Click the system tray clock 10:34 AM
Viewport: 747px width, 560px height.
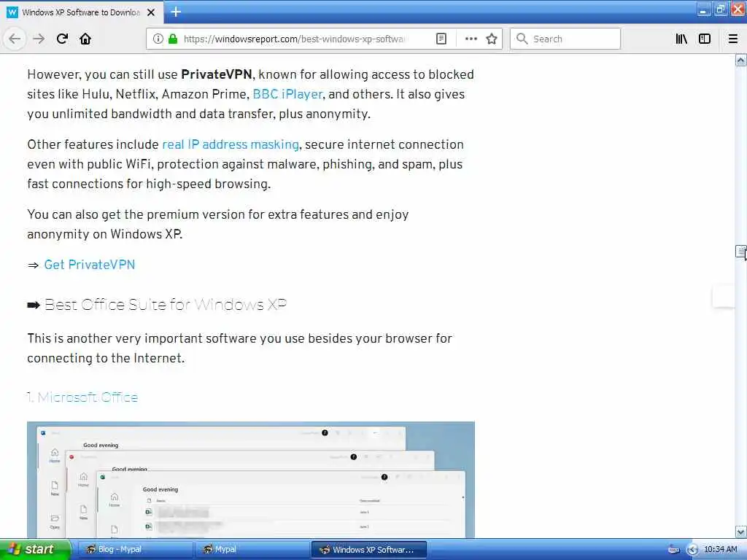[720, 550]
